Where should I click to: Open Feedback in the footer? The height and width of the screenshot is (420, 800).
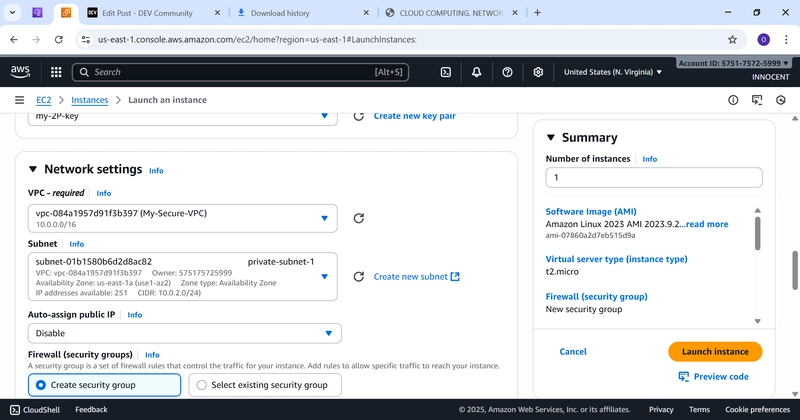click(91, 410)
